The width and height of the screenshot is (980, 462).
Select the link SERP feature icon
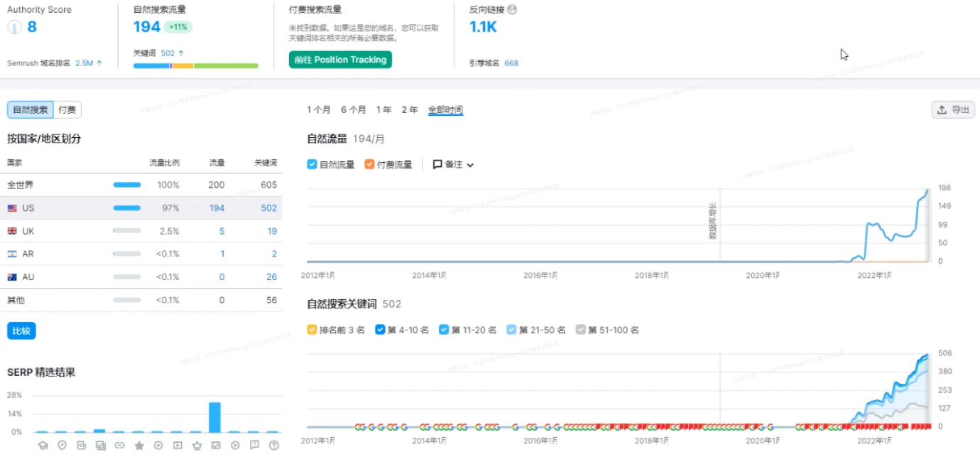[119, 446]
